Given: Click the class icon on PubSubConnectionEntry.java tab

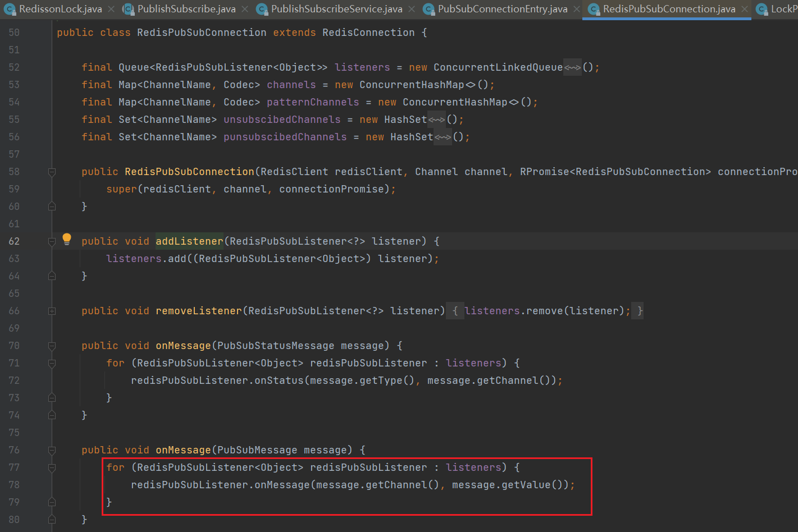Looking at the screenshot, I should [428, 9].
